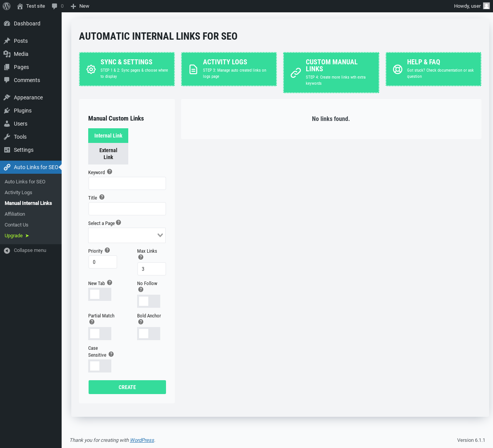This screenshot has height=448, width=493.
Task: Click the Max Links number field
Action: click(152, 269)
